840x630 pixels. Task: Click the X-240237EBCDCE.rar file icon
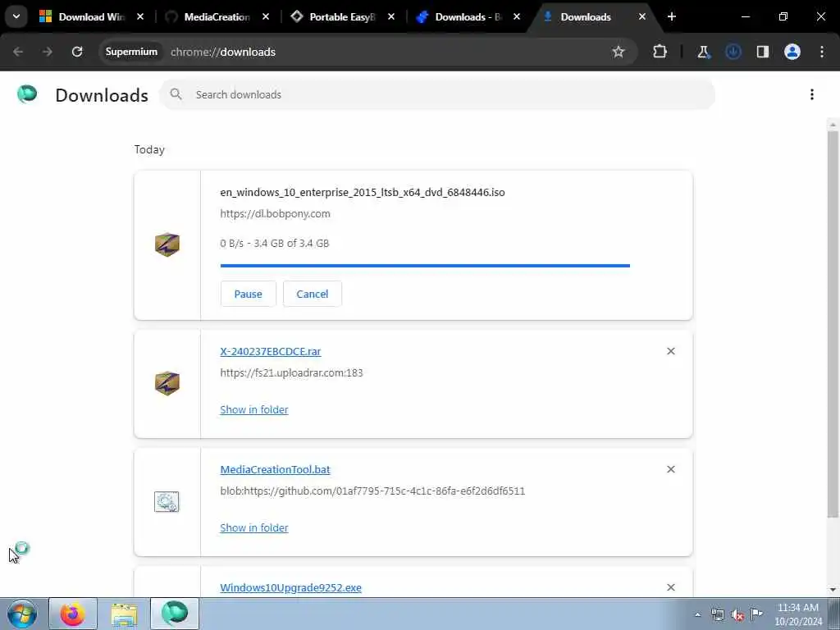pos(167,384)
